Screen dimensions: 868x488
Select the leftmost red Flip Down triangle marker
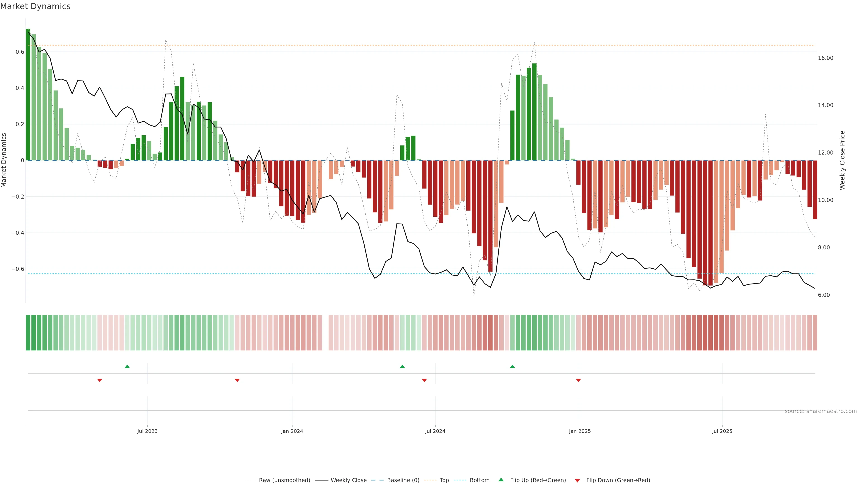[99, 380]
